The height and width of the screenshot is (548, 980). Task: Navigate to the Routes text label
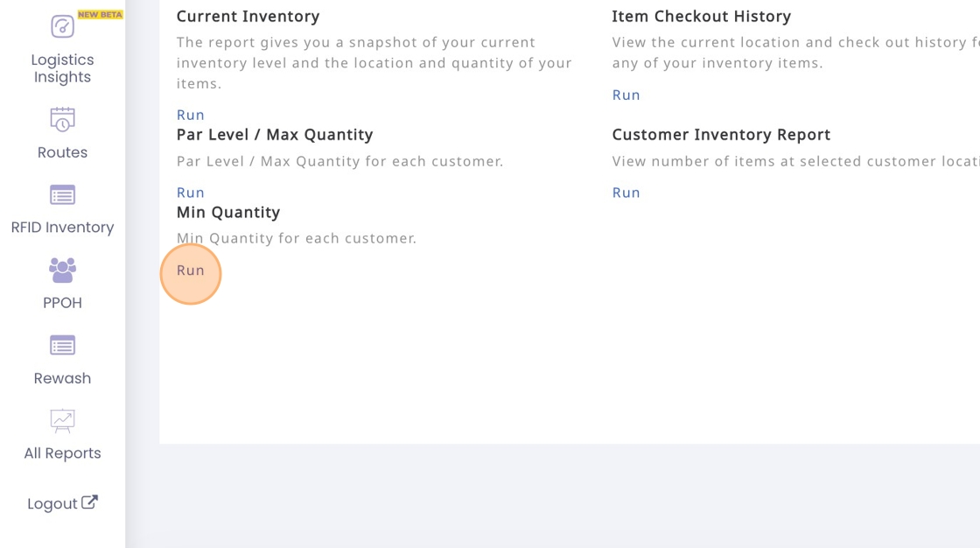(62, 152)
